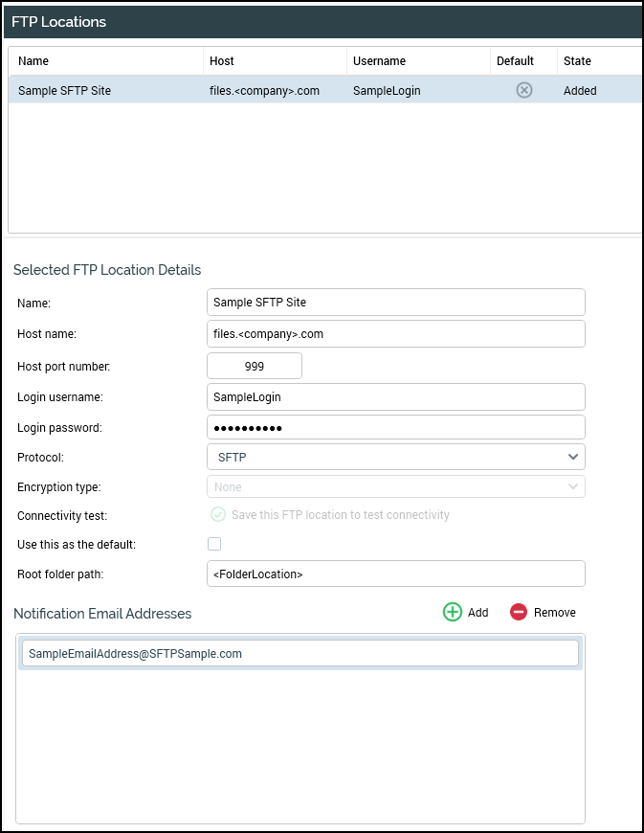Image resolution: width=644 pixels, height=833 pixels.
Task: Sort by the Host column header
Action: [x=221, y=61]
